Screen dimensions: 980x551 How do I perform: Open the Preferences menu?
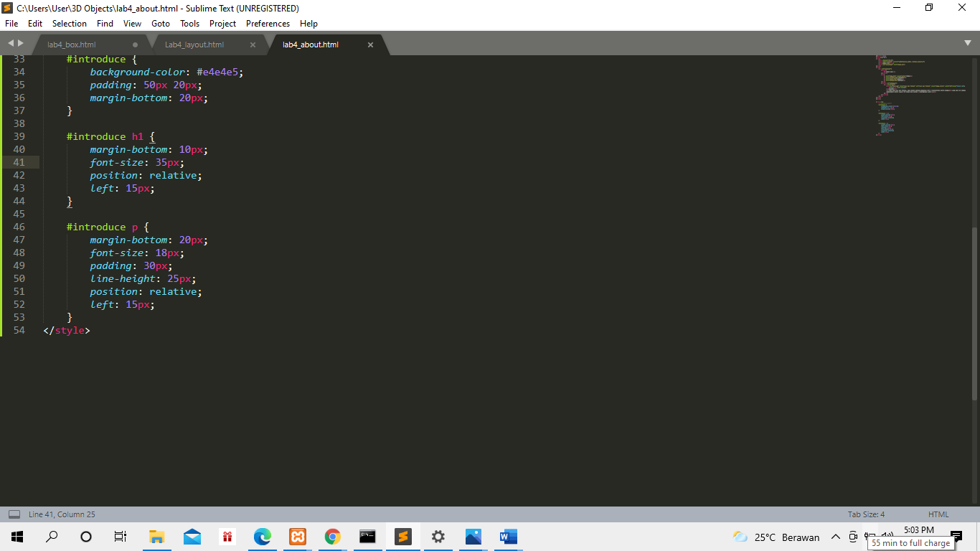point(268,24)
